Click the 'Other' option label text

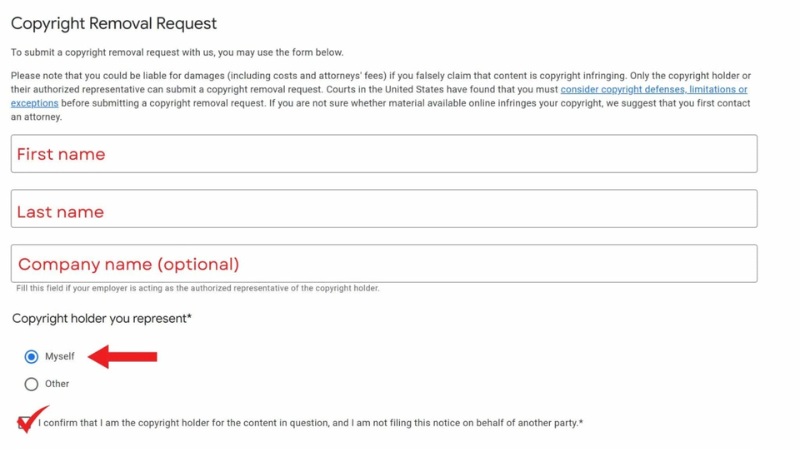click(x=57, y=384)
